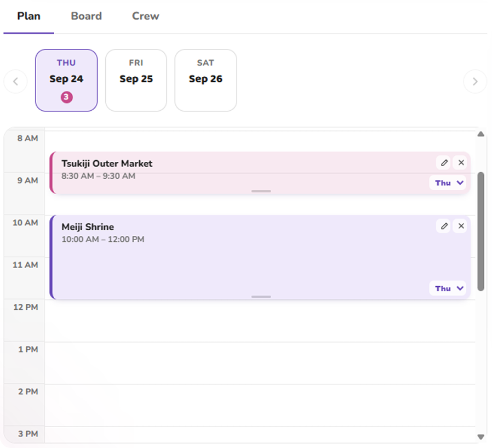Edit the Tsukiji Outer Market event
Image resolution: width=492 pixels, height=448 pixels.
444,163
